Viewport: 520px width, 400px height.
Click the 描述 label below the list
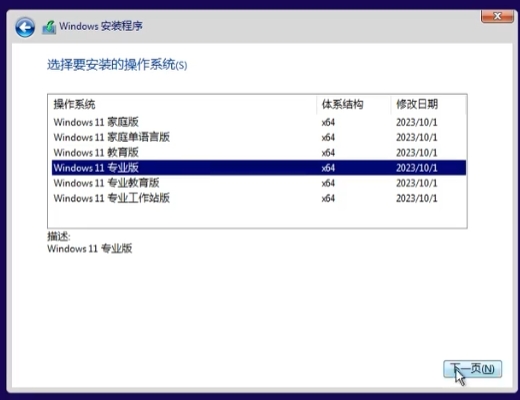59,236
